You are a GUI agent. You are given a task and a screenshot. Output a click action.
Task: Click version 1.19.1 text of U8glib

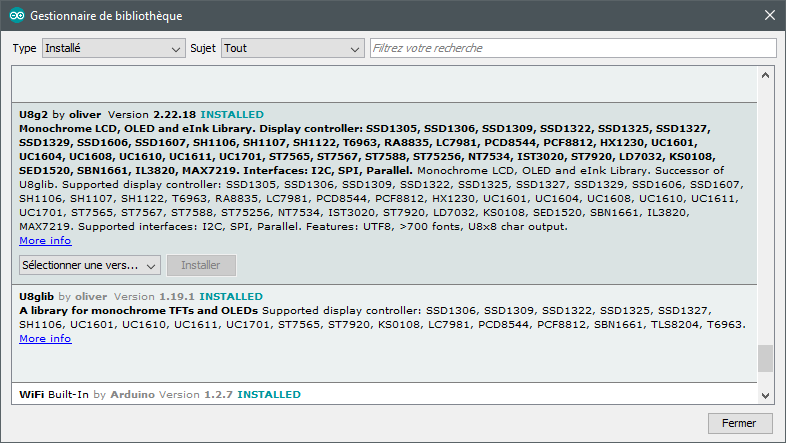point(176,297)
